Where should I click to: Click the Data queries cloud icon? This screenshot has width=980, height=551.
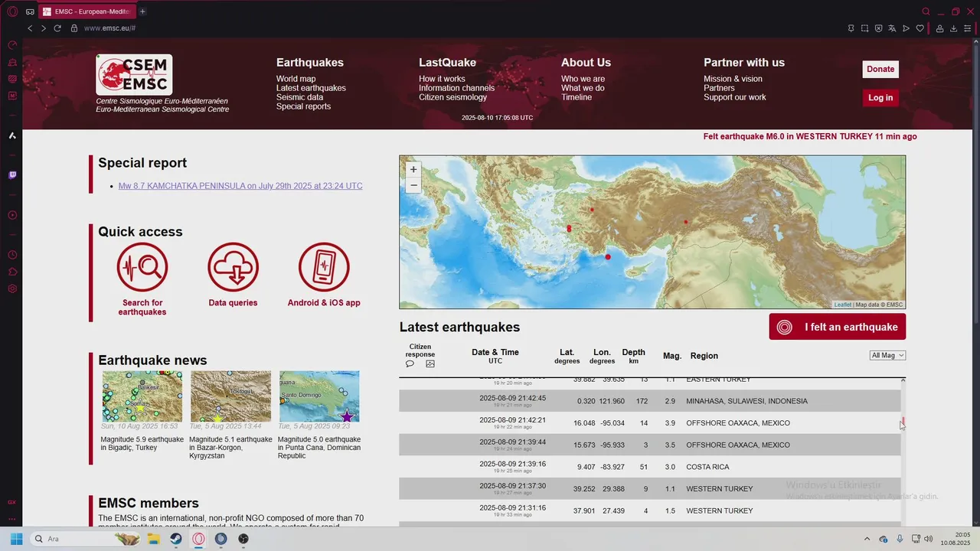coord(233,268)
